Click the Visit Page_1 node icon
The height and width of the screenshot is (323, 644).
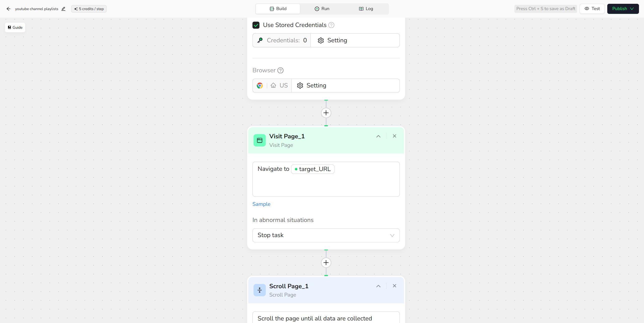pyautogui.click(x=260, y=140)
